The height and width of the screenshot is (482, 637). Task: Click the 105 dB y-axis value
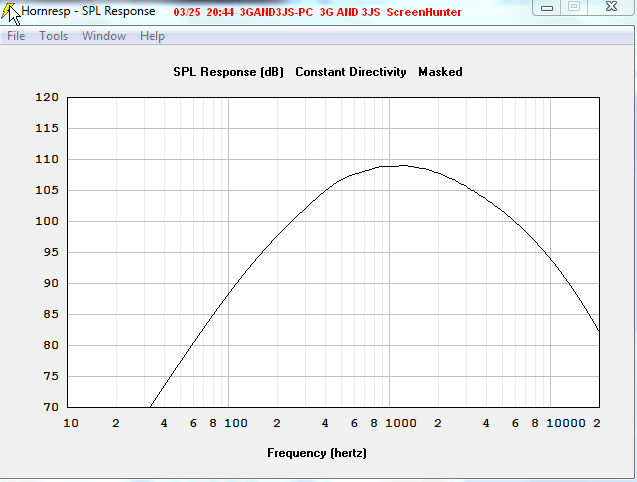[x=47, y=190]
